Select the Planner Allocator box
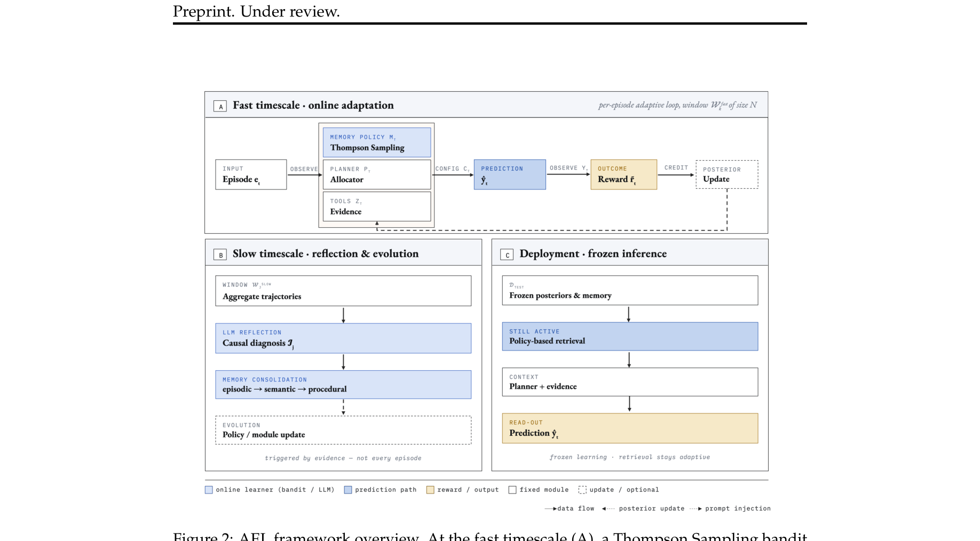Screen dimensions: 980x541 pyautogui.click(x=376, y=174)
